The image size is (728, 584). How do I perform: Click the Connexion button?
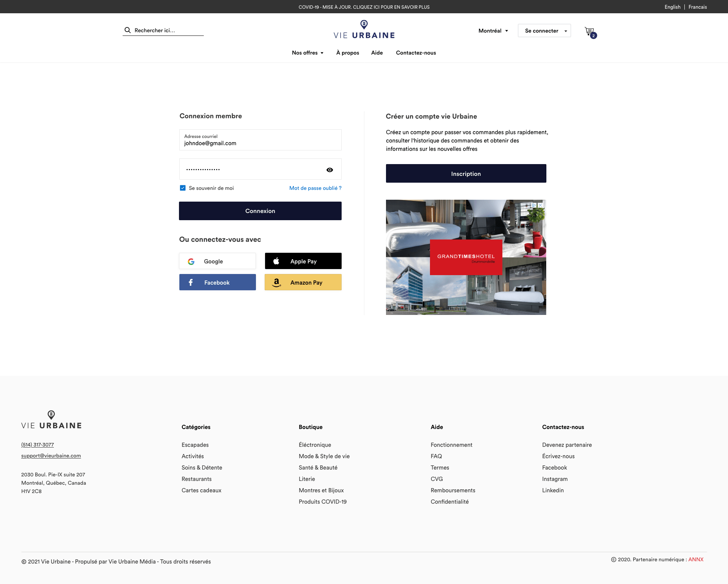coord(260,211)
